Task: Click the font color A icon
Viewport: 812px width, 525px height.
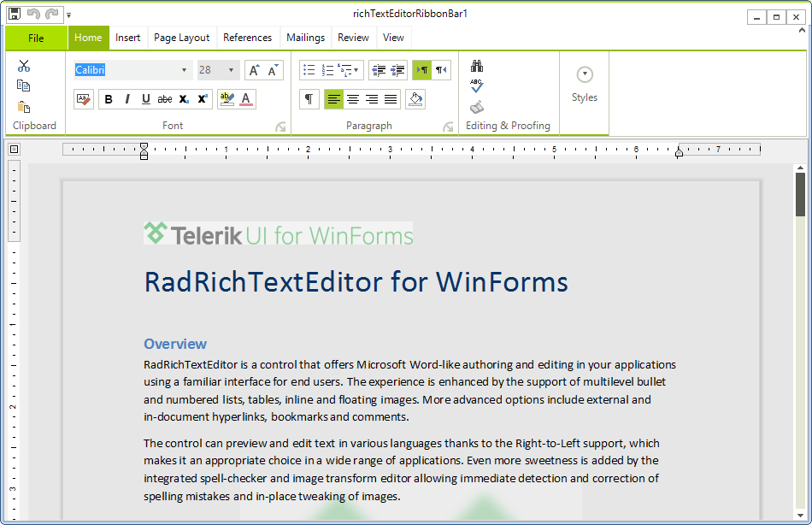Action: 246,99
